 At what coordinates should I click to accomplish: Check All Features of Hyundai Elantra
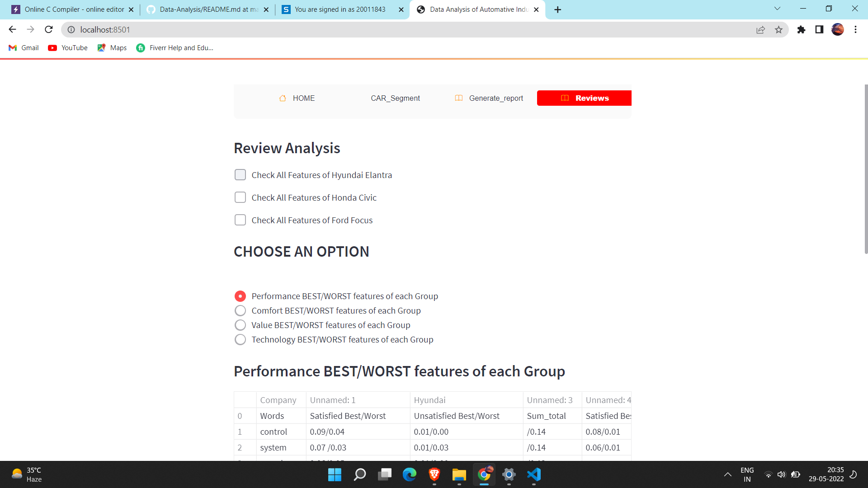pos(240,174)
